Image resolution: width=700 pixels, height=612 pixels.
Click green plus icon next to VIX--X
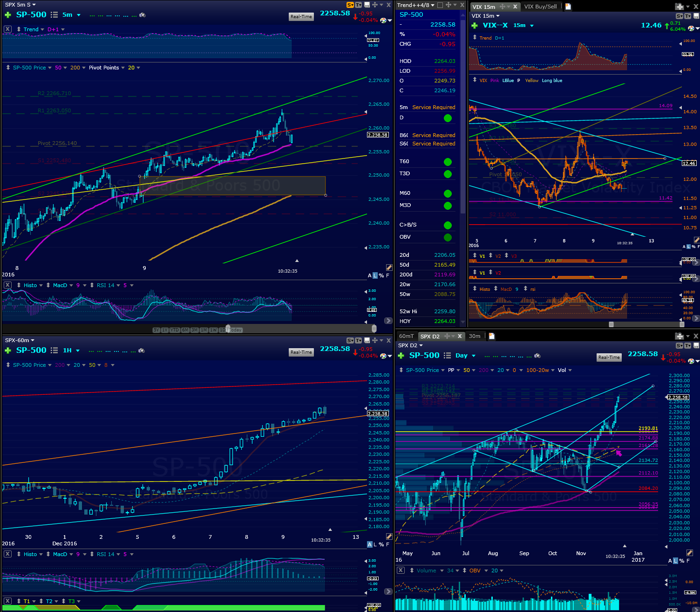pyautogui.click(x=475, y=26)
